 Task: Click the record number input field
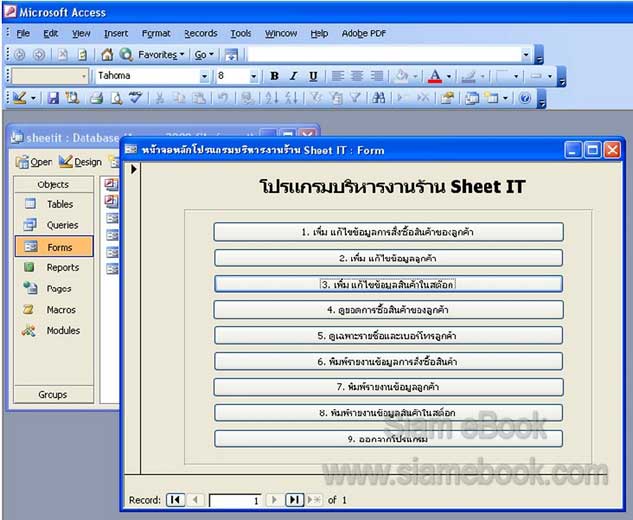tap(235, 500)
